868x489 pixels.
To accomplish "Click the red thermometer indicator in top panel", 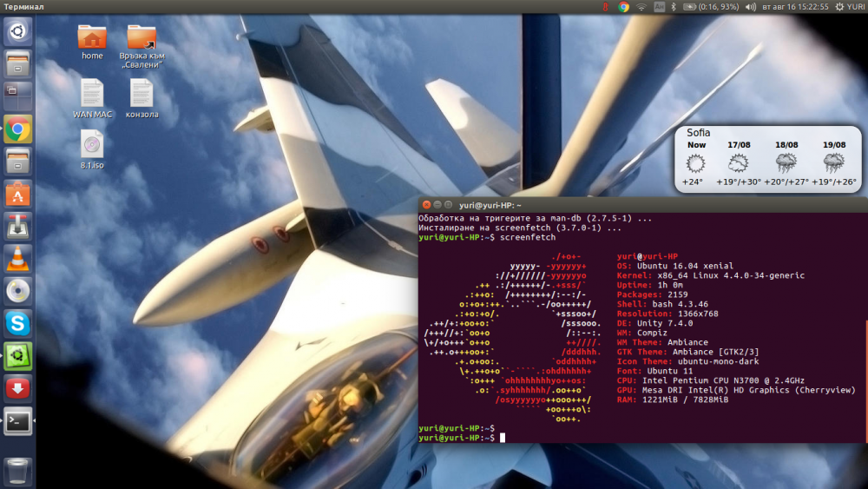I will coord(606,7).
